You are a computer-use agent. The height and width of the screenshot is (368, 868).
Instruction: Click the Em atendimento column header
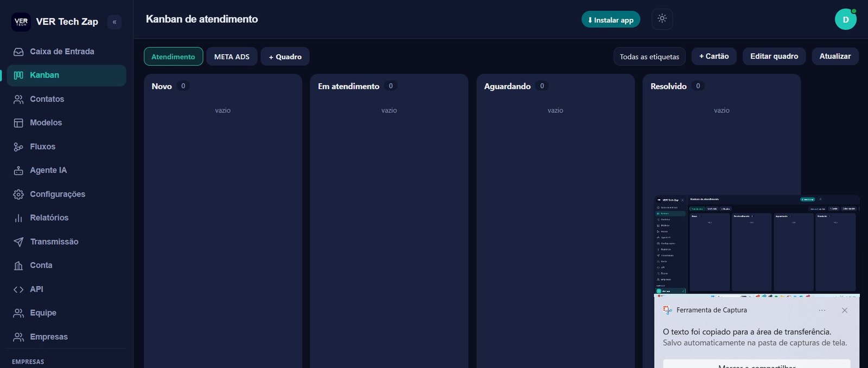(348, 86)
